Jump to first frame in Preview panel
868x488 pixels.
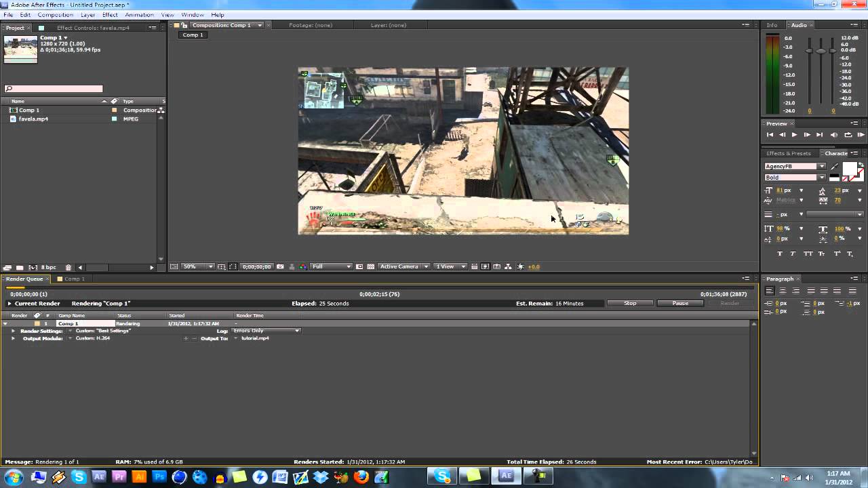770,135
